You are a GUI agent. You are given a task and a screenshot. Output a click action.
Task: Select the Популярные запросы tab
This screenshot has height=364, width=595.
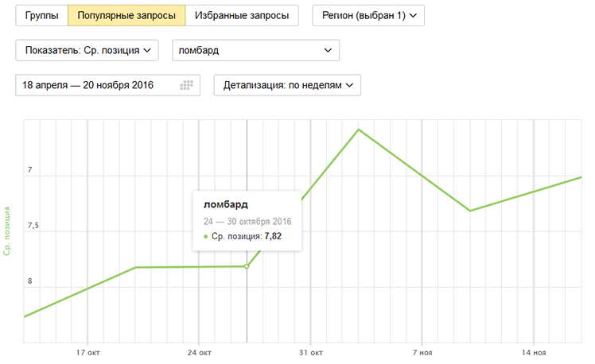pyautogui.click(x=126, y=16)
